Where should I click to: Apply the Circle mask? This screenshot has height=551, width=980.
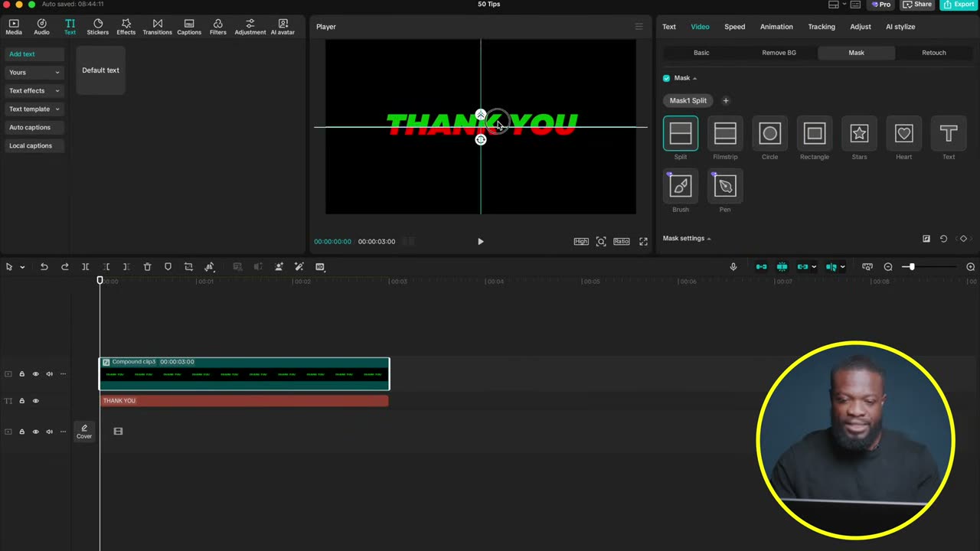coord(769,134)
